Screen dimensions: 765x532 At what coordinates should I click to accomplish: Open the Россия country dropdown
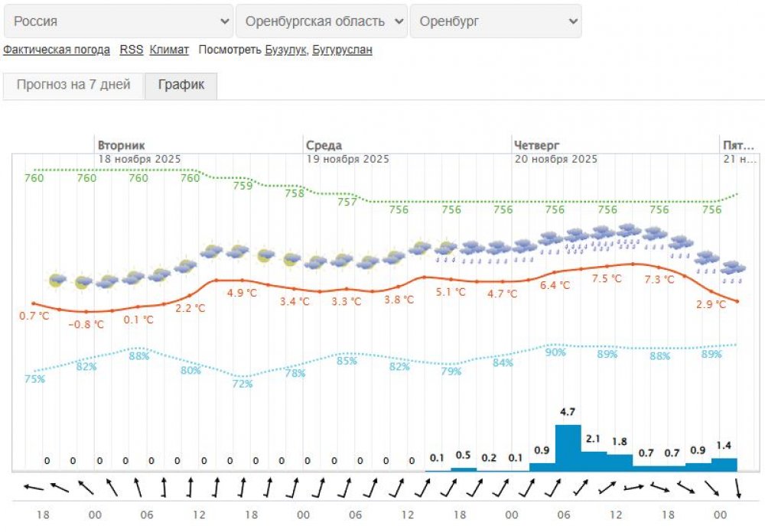pos(119,21)
